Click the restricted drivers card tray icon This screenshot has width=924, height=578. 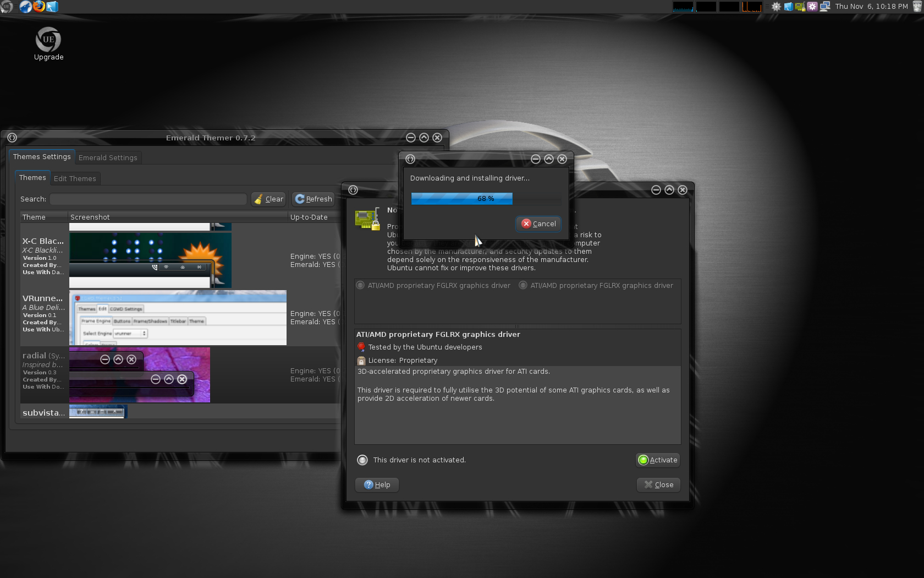pyautogui.click(x=800, y=7)
